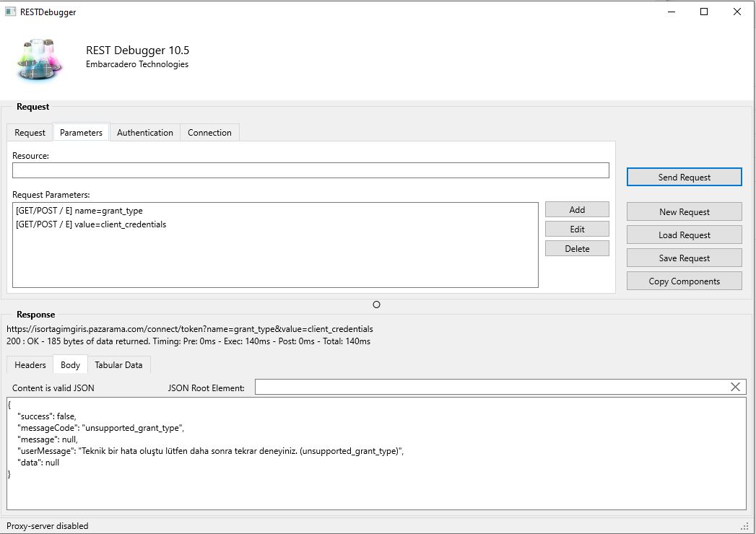Maximize the RESTDebugger window
Viewport: 756px width, 534px height.
click(x=704, y=12)
